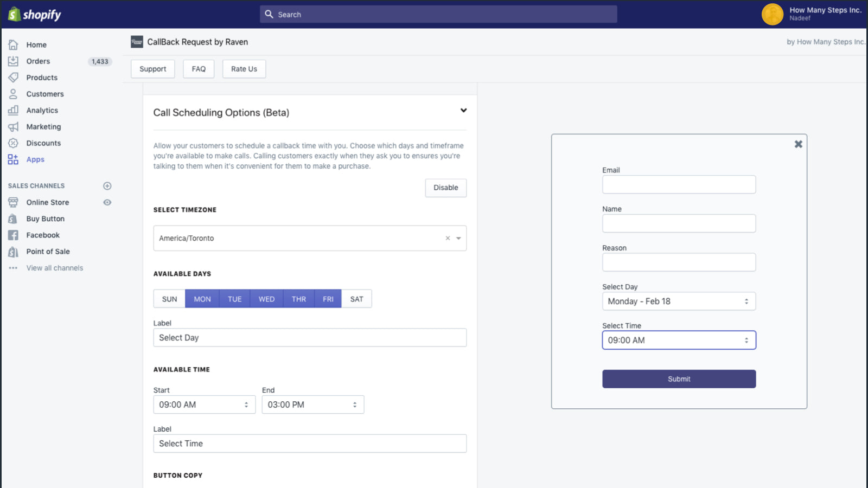This screenshot has height=488, width=868.
Task: Open the Support page
Action: coord(152,68)
